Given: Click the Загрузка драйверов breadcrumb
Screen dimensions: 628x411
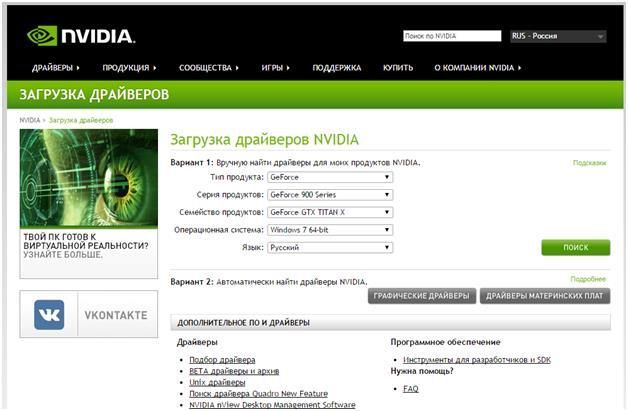Looking at the screenshot, I should 81,120.
